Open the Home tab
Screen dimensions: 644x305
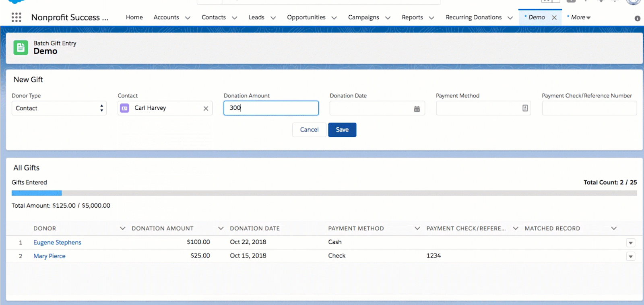(x=134, y=17)
